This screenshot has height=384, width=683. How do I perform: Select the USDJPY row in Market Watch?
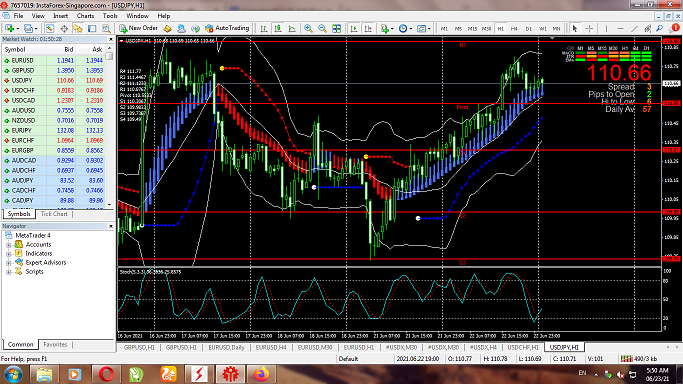[x=54, y=81]
